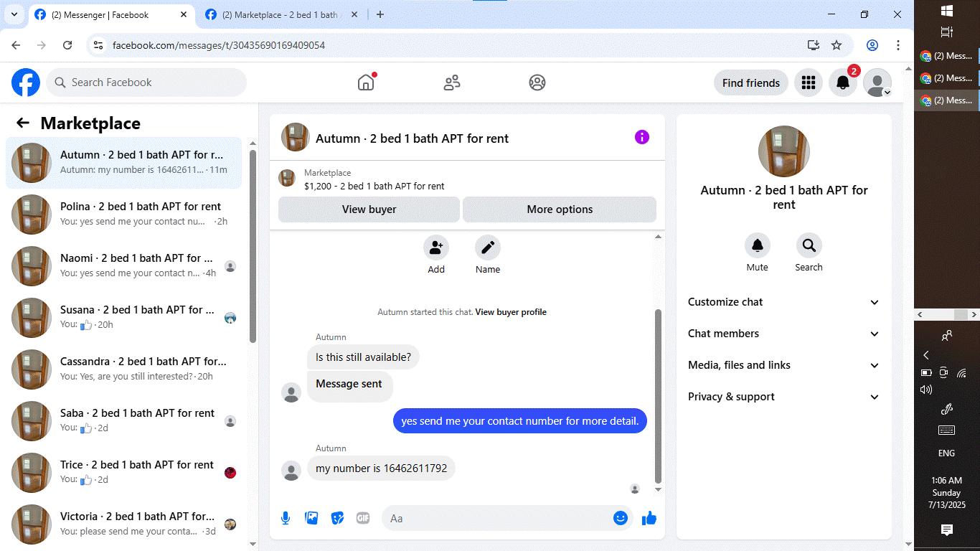Open Autumn profile picture in right panel
Image resolution: width=980 pixels, height=551 pixels.
tap(784, 151)
